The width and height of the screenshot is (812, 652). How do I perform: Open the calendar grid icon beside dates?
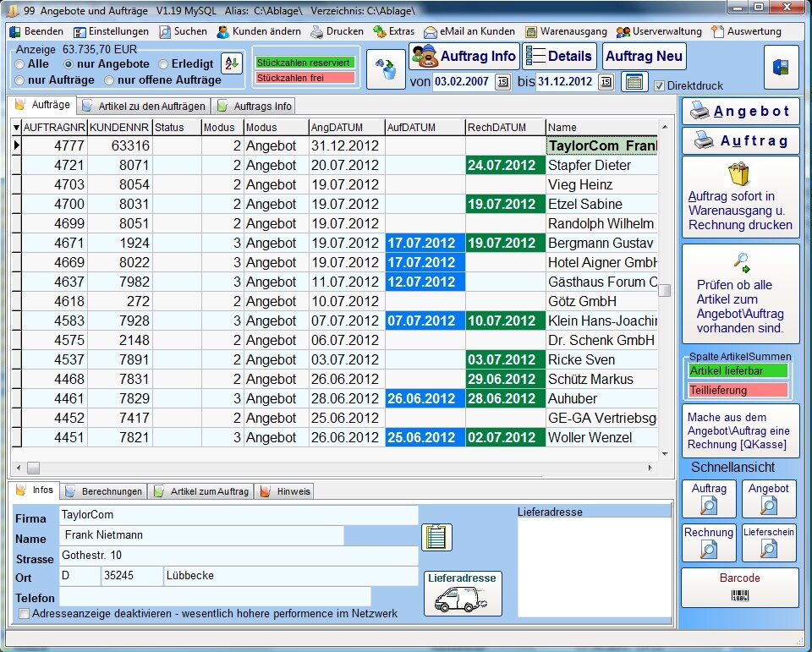tap(634, 82)
